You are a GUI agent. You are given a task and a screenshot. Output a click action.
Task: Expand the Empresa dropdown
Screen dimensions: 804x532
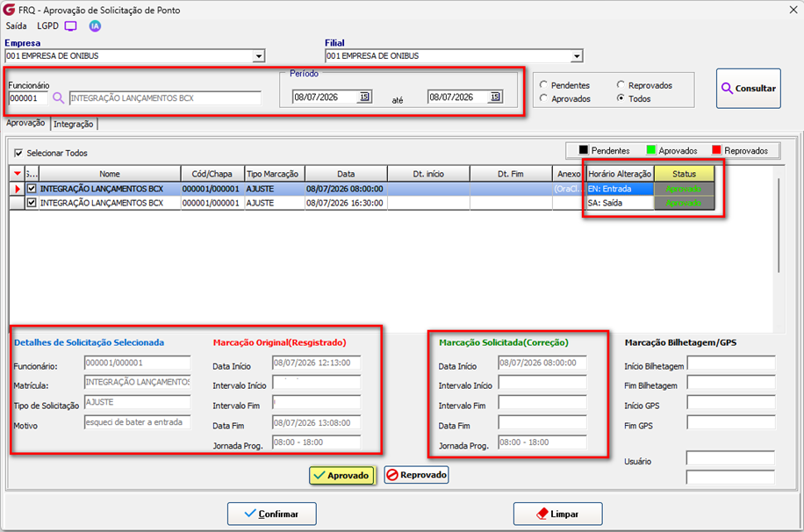click(x=259, y=56)
